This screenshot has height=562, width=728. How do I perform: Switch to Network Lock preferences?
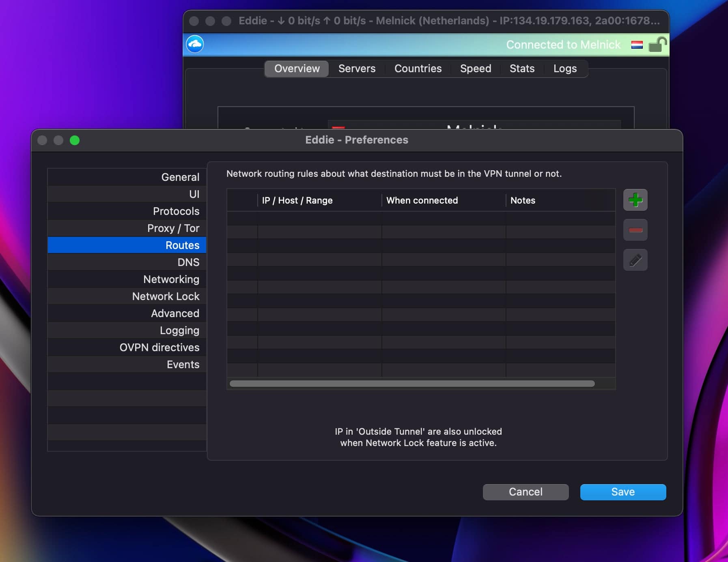pyautogui.click(x=166, y=296)
